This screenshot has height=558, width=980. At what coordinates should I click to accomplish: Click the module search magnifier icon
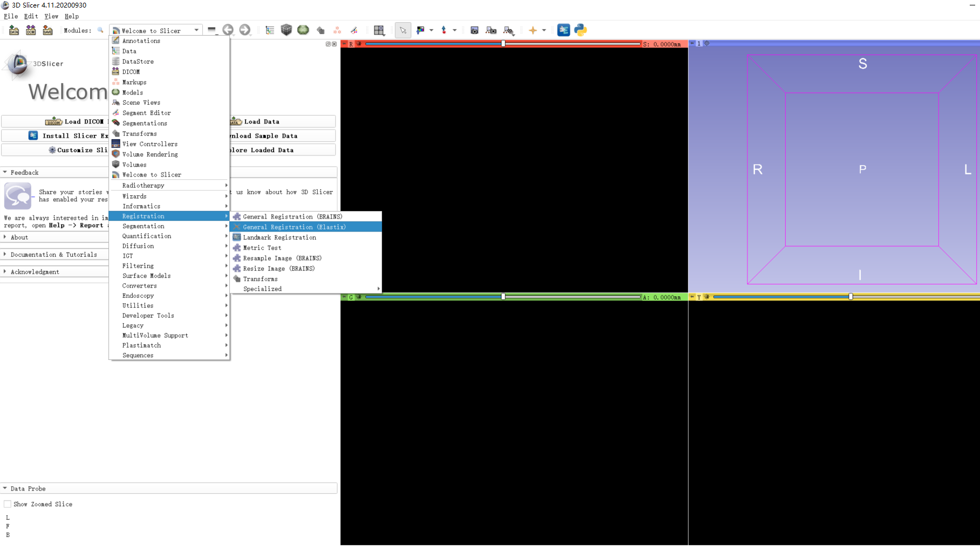coord(100,30)
